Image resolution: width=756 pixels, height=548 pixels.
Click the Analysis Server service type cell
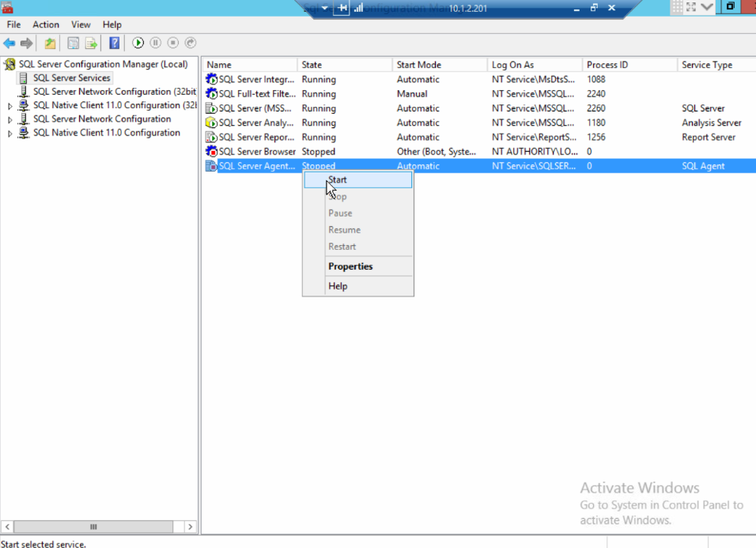click(712, 123)
